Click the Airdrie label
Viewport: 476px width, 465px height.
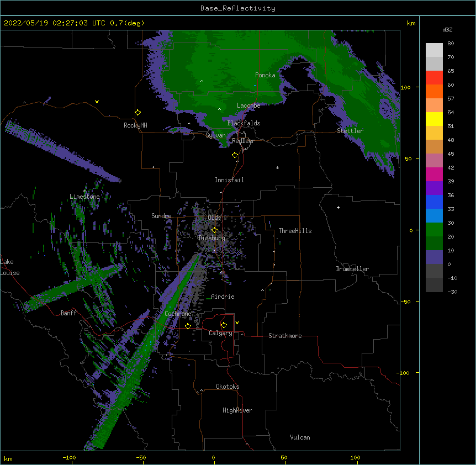point(223,297)
